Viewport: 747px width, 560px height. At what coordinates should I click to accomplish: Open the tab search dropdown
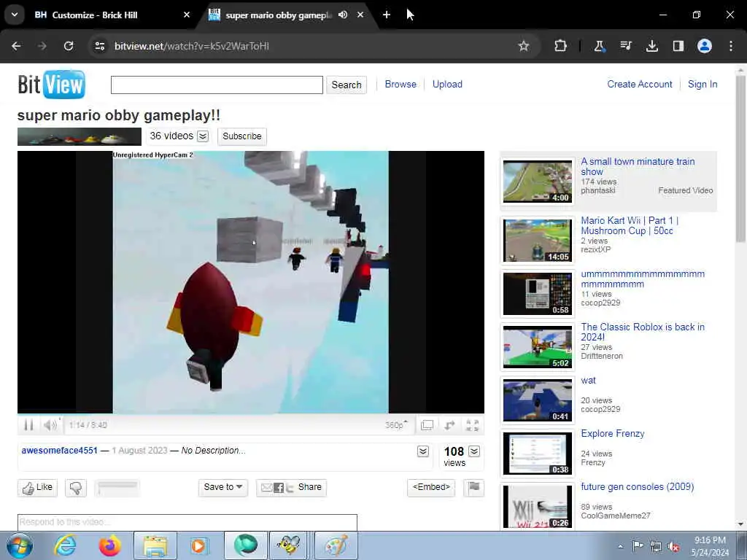pyautogui.click(x=15, y=15)
